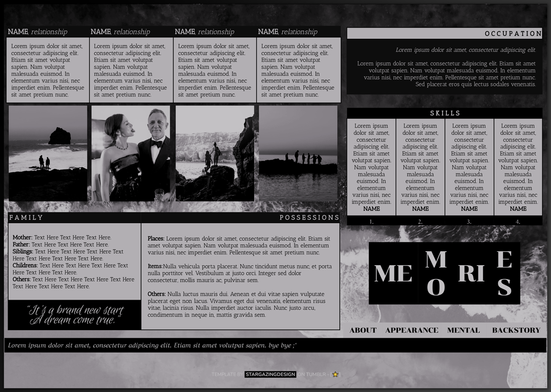551x392 pixels.
Task: Switch to the APPEARANCE tab
Action: pyautogui.click(x=412, y=330)
